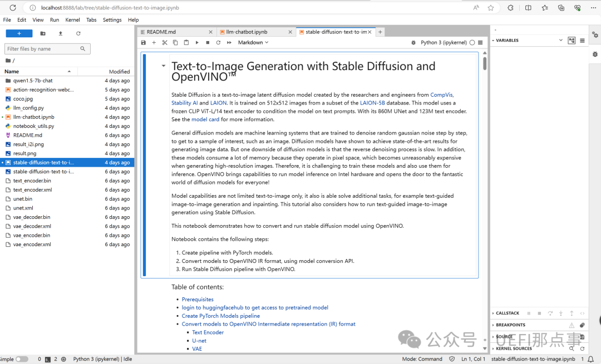Collapse the Variables panel section

pos(494,41)
